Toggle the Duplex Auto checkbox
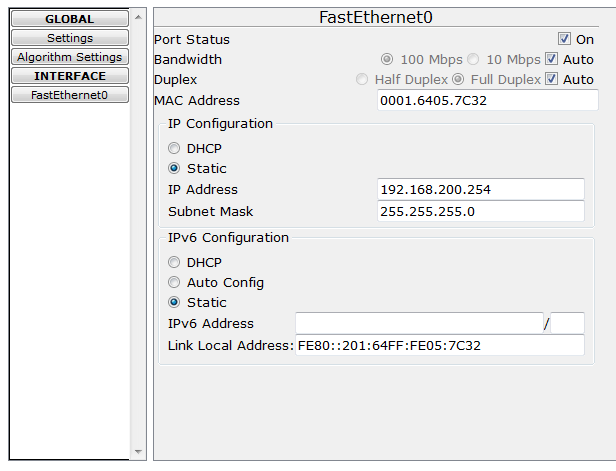 click(x=551, y=79)
